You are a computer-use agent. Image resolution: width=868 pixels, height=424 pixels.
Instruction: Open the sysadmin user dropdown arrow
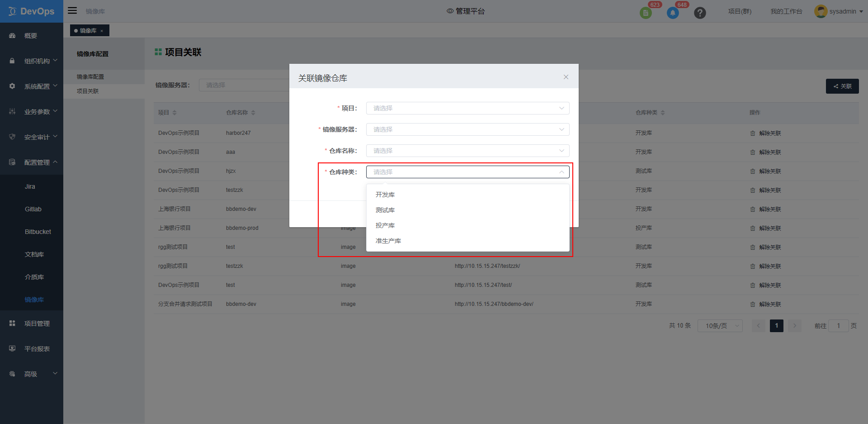click(861, 12)
